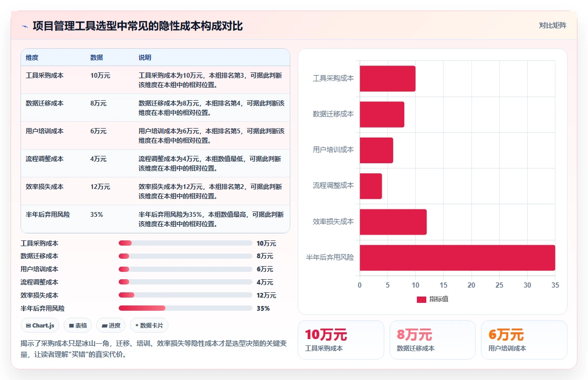The image size is (588, 380).
Task: Click the 说明 table column header
Action: (145, 57)
